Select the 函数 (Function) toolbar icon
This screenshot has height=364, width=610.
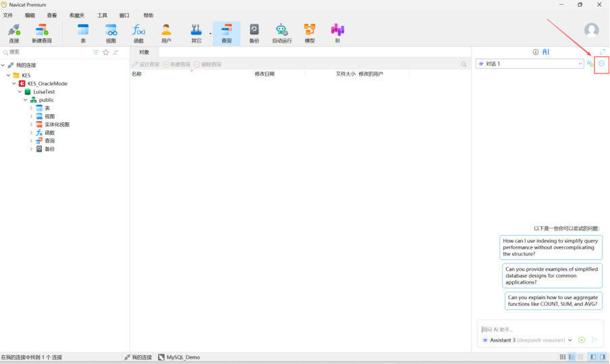(x=138, y=33)
